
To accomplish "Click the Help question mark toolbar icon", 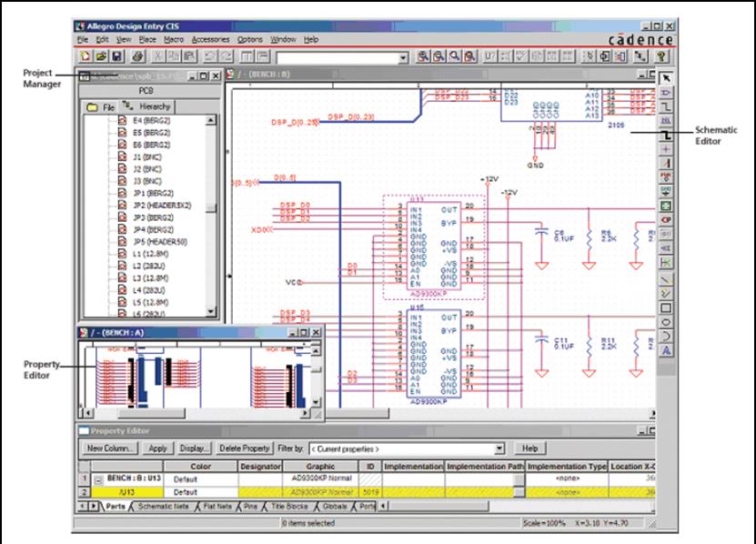I will 661,56.
